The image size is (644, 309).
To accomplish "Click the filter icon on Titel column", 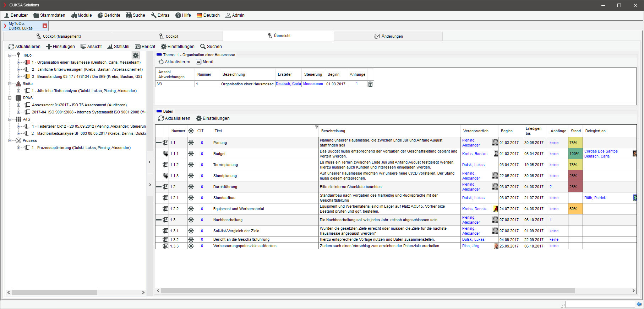I will pos(316,127).
